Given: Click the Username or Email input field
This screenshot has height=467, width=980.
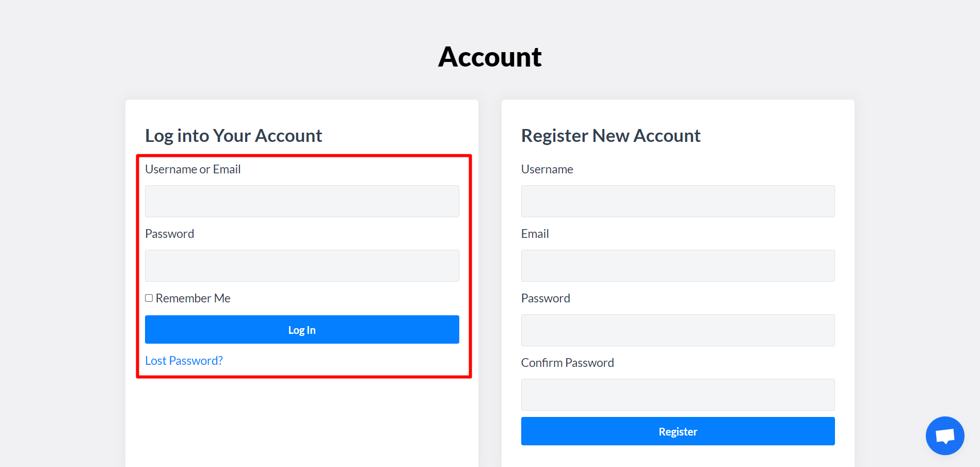Looking at the screenshot, I should (302, 201).
